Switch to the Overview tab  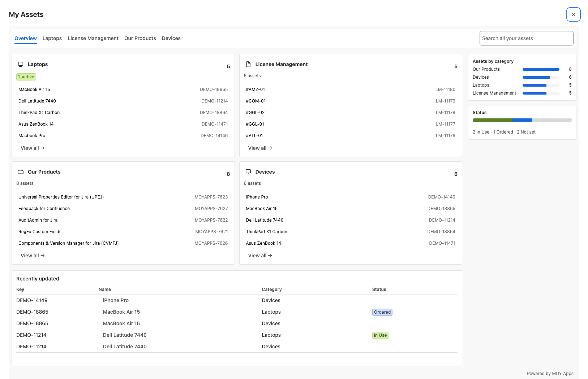(x=26, y=38)
